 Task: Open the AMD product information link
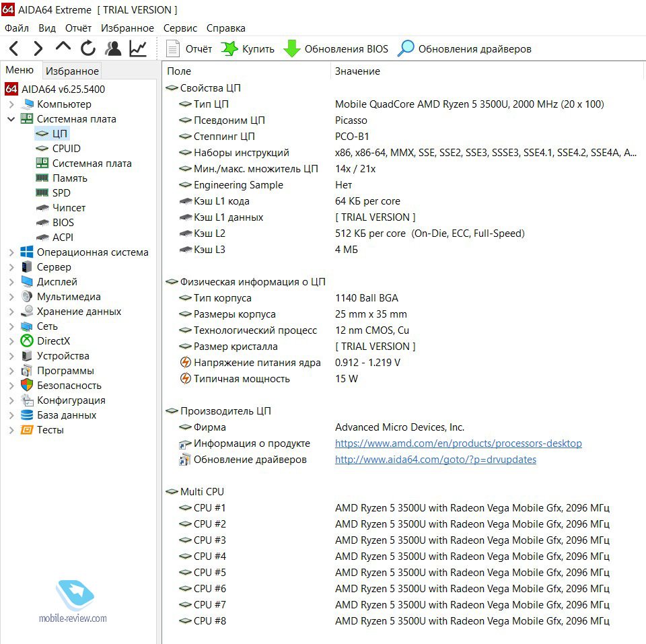pyautogui.click(x=458, y=443)
